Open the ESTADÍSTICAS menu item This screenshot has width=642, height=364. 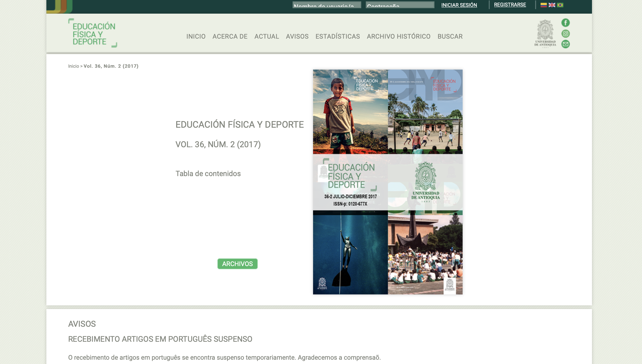click(x=338, y=37)
